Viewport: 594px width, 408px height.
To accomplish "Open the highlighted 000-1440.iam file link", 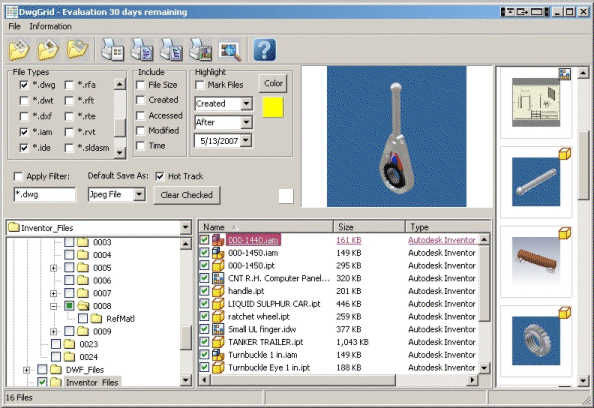I will point(253,240).
